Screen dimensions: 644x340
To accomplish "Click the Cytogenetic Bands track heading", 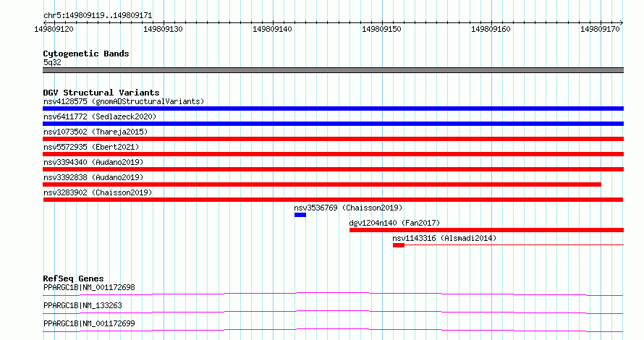I will (x=86, y=54).
